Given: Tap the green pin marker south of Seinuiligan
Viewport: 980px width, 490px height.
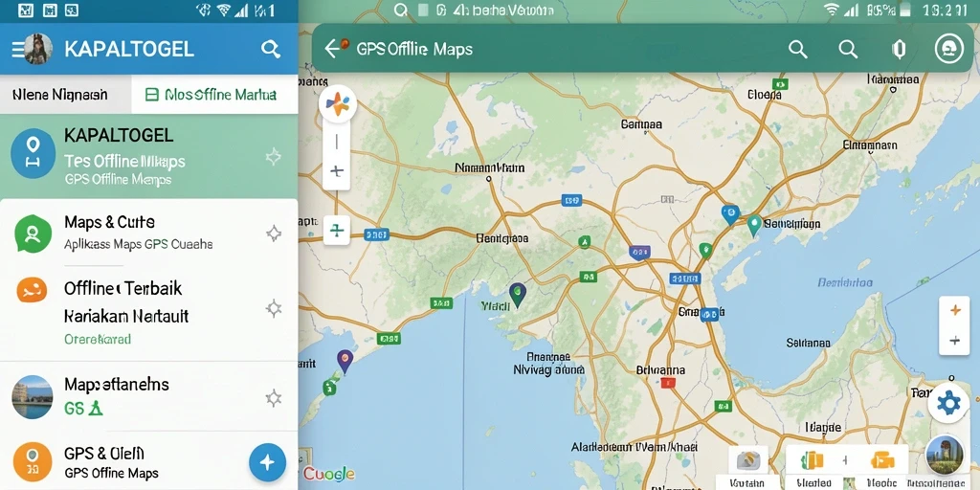Looking at the screenshot, I should pos(705,251).
